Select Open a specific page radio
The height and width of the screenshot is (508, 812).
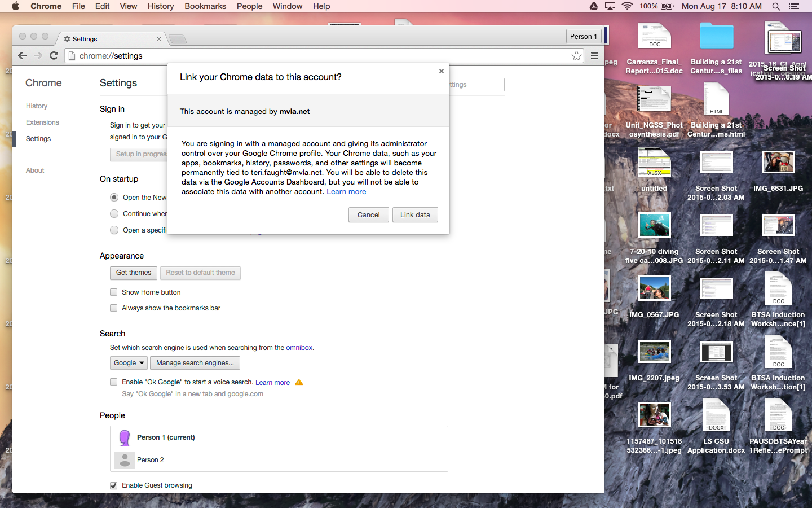[114, 230]
